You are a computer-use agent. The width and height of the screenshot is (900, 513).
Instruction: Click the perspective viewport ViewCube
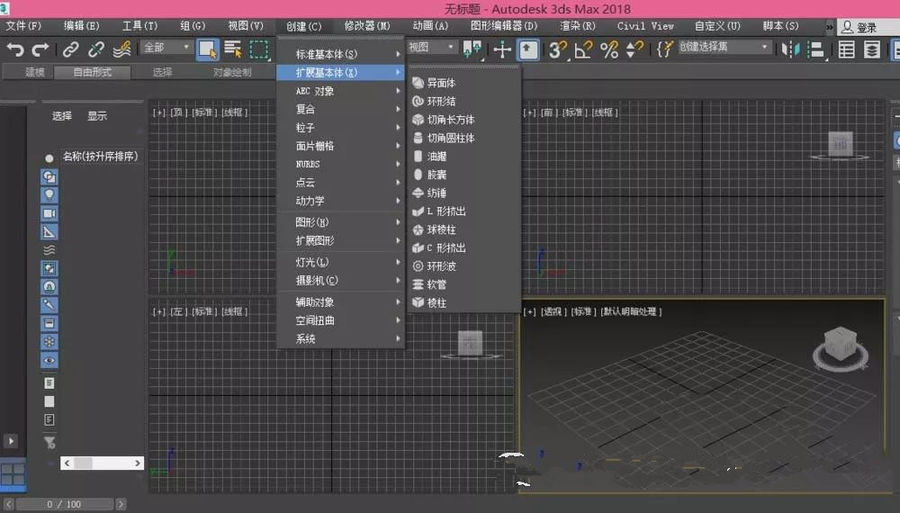coord(840,348)
